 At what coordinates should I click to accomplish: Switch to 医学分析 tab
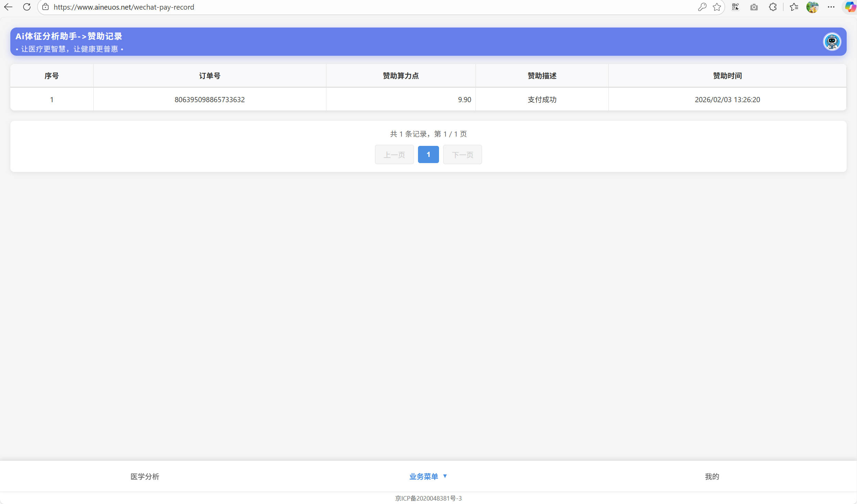pyautogui.click(x=145, y=476)
